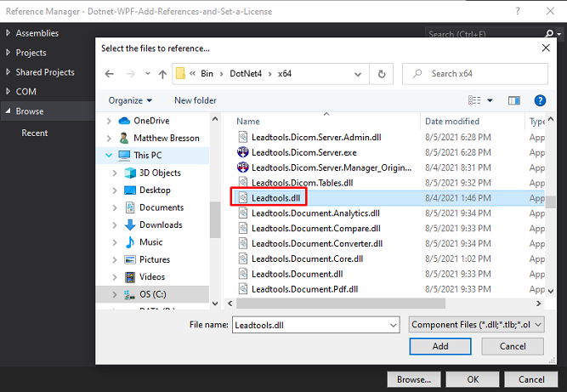Click the Browse... button in Reference Manager
This screenshot has height=392, width=567.
point(414,379)
